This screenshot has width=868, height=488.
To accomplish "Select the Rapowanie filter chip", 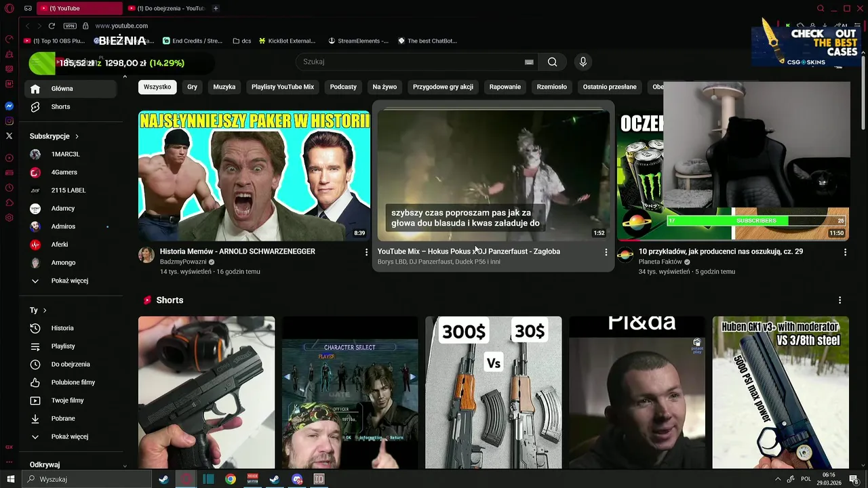I will coord(505,87).
